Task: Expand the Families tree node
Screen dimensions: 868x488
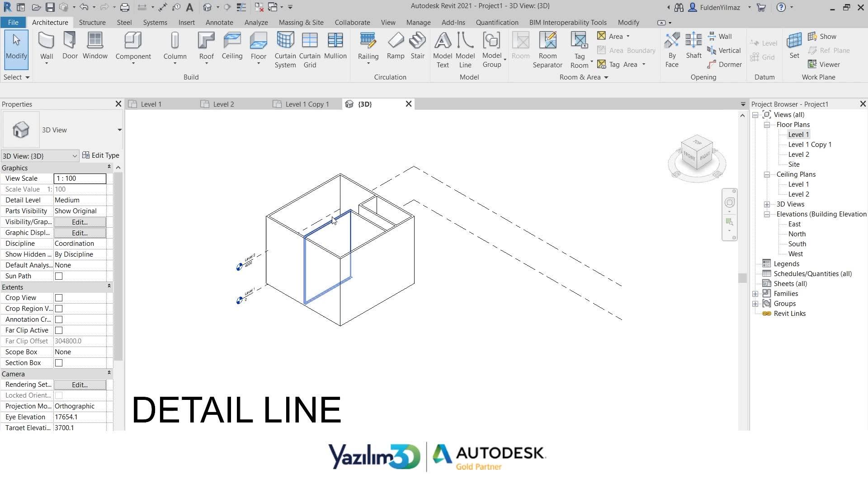Action: click(755, 294)
